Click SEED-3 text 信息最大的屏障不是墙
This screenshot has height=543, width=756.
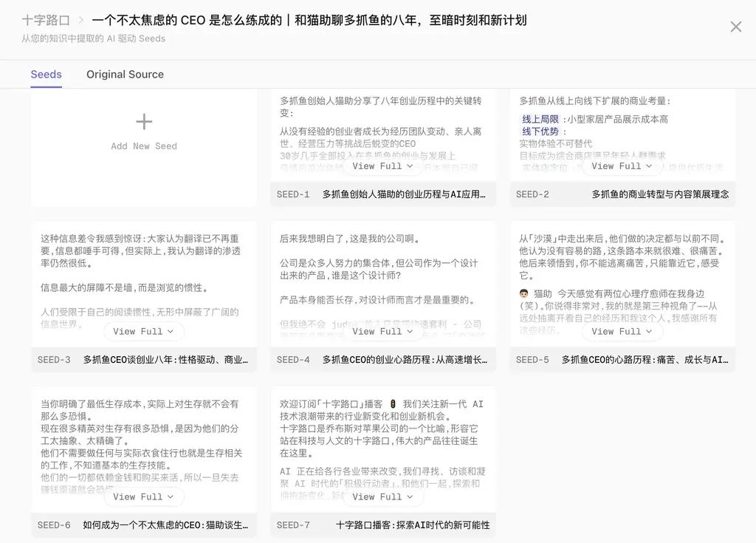tap(124, 287)
